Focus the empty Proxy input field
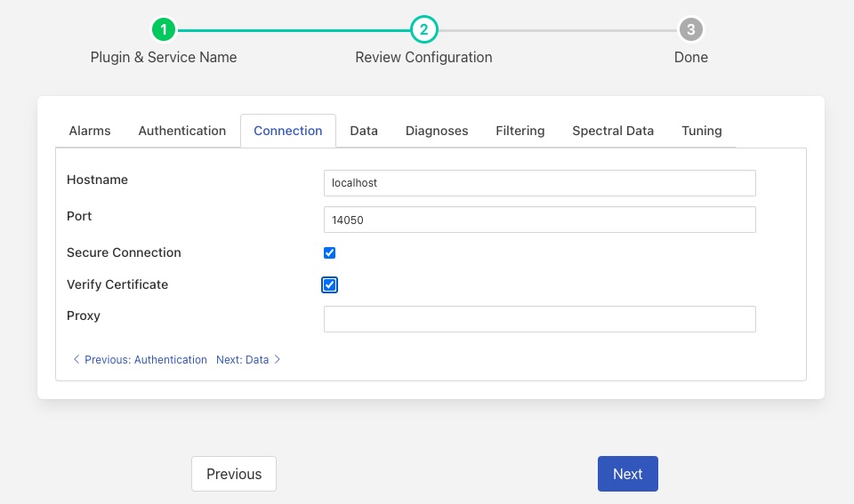The height and width of the screenshot is (504, 854). [539, 319]
